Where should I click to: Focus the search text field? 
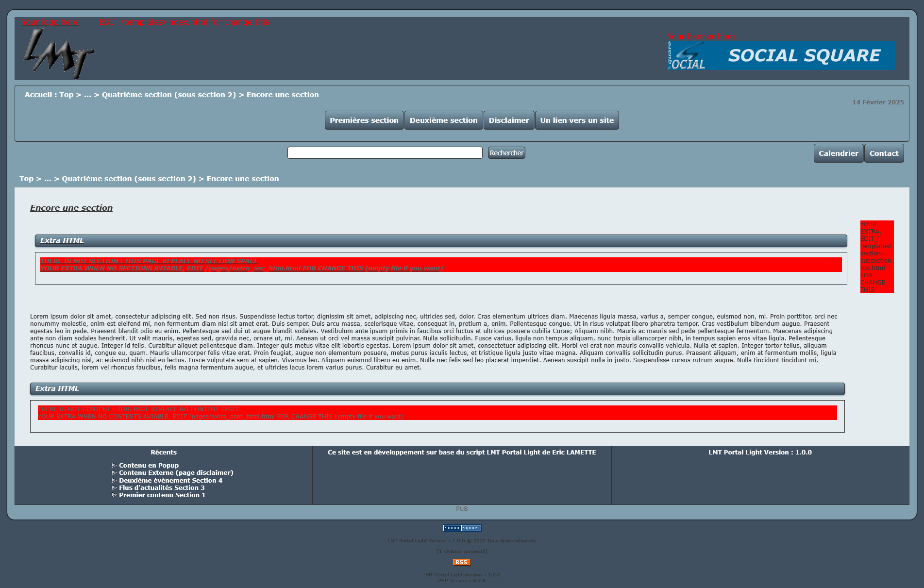[x=385, y=153]
